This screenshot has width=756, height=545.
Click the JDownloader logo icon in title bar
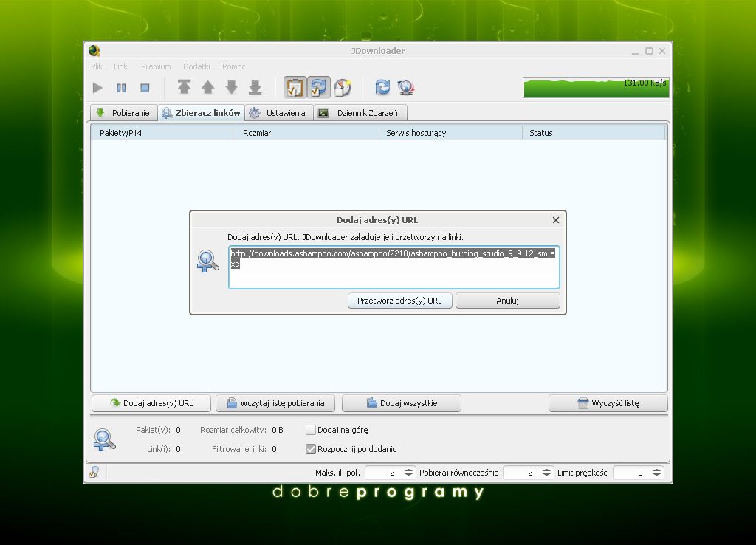tap(94, 51)
